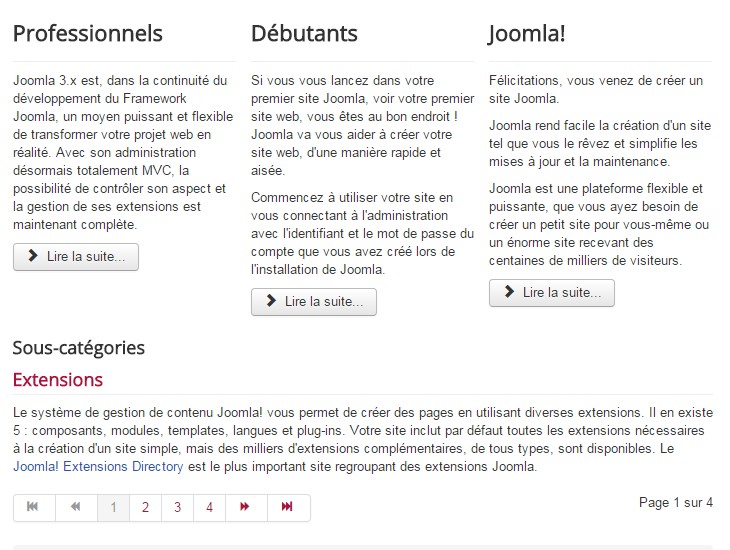
Task: Click the Professionnels article heading
Action: [x=88, y=34]
